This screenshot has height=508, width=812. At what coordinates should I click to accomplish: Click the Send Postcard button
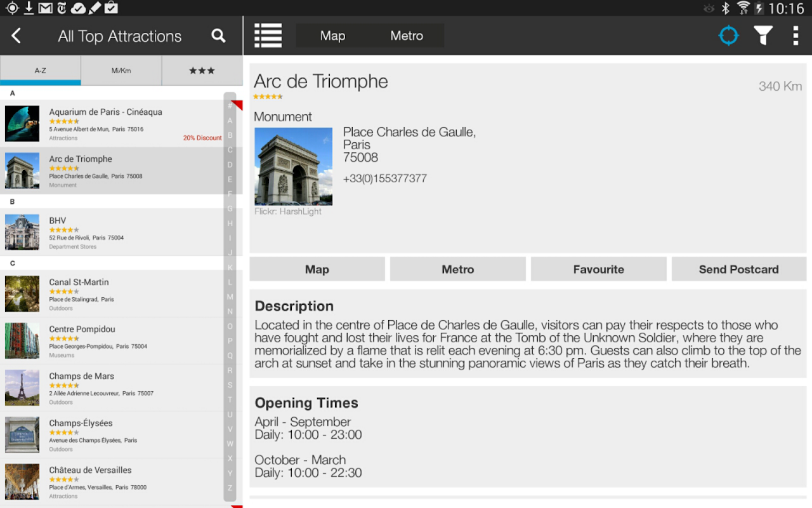pyautogui.click(x=739, y=269)
